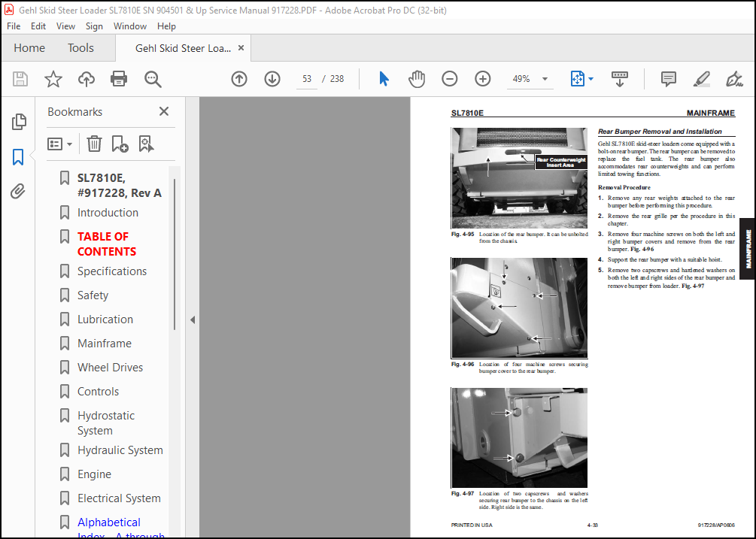Toggle the Bookmarks panel icon
The image size is (756, 539).
(18, 157)
